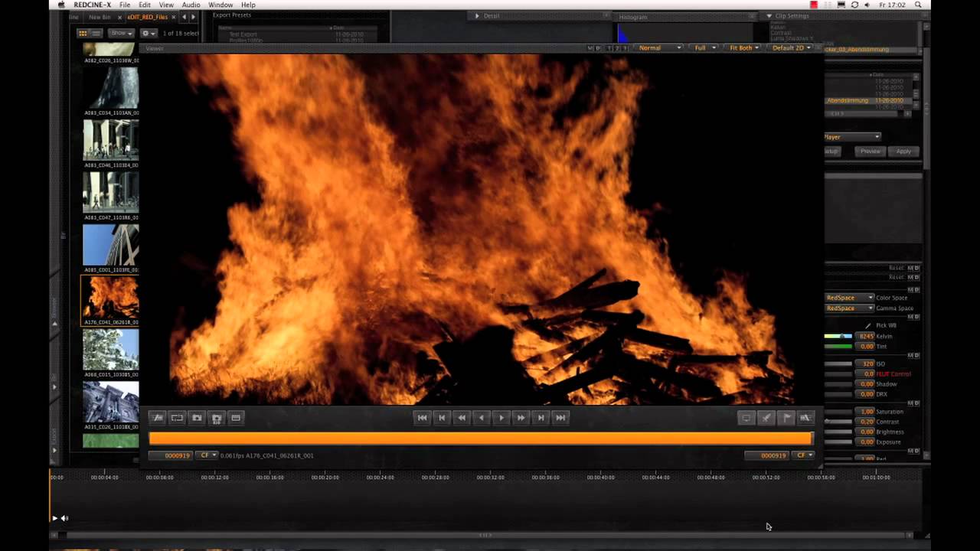
Task: Click the Preview button
Action: pyautogui.click(x=870, y=152)
